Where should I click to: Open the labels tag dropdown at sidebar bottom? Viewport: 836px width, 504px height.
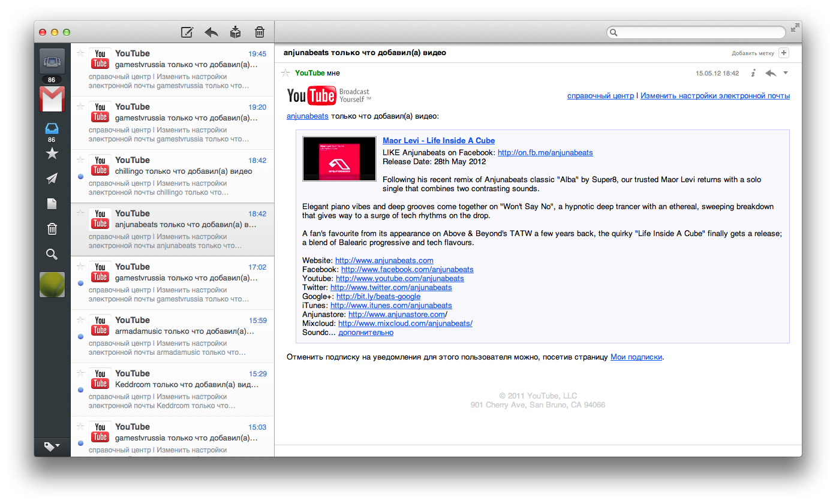[52, 446]
